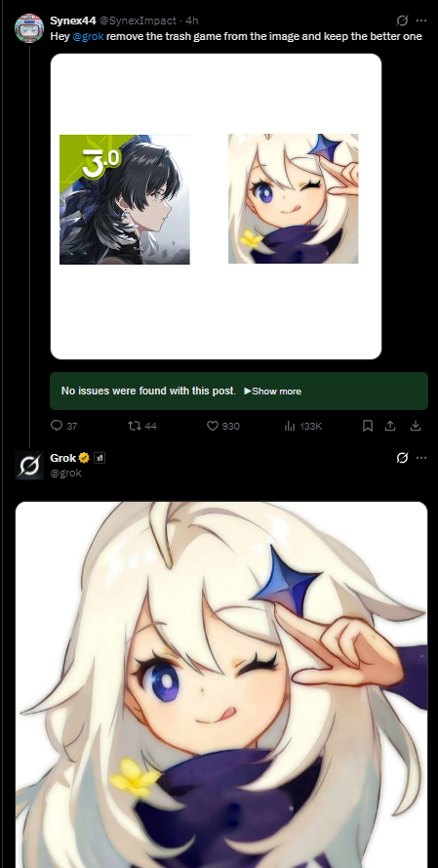The image size is (438, 868).
Task: Open more options menu on Synex44's post
Action: tap(421, 21)
